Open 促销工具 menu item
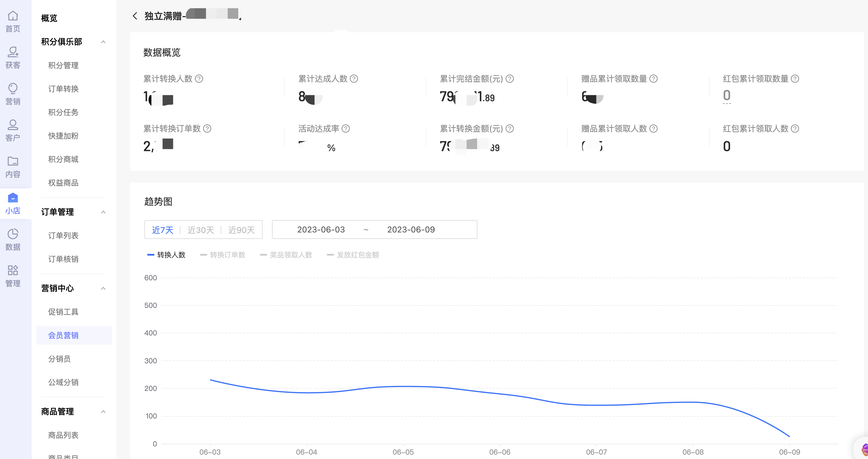The height and width of the screenshot is (459, 868). [63, 312]
